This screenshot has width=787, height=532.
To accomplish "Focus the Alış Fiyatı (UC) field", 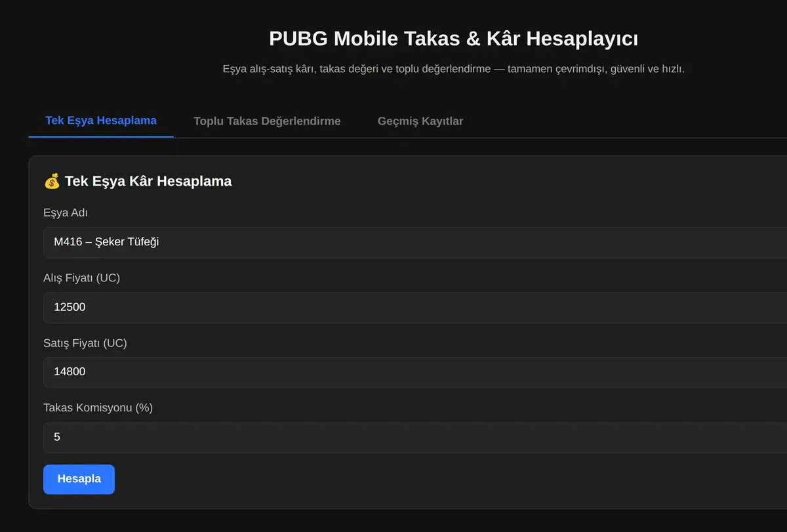I will click(415, 307).
